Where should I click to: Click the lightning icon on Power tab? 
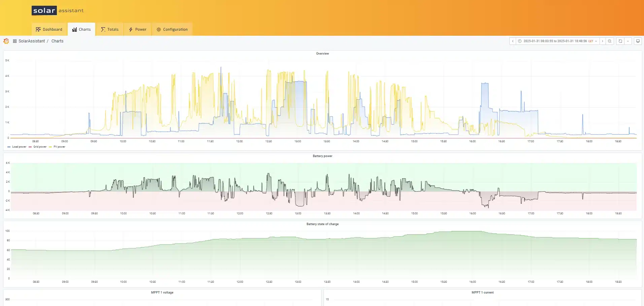[x=131, y=29]
